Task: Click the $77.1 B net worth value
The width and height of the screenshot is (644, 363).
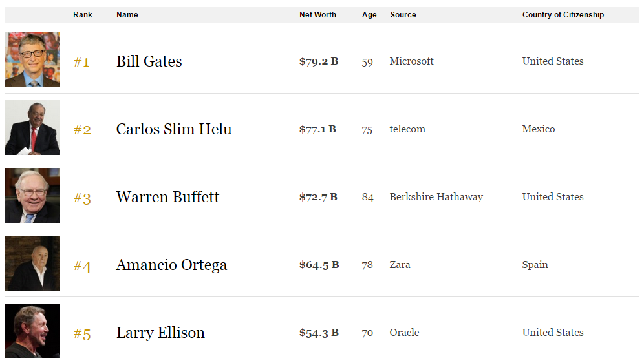Action: click(317, 129)
